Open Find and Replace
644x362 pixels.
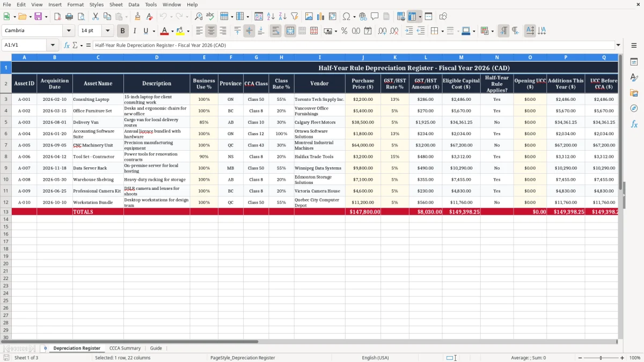199,17
